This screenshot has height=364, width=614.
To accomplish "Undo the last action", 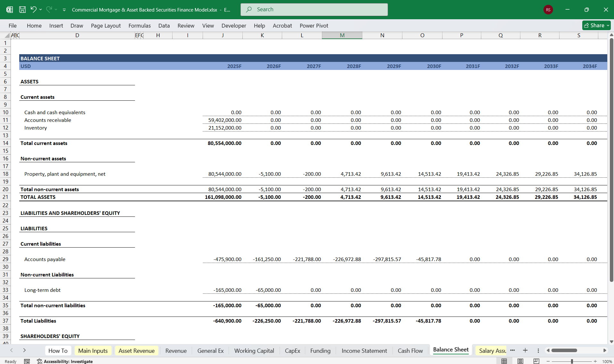I will [x=34, y=9].
